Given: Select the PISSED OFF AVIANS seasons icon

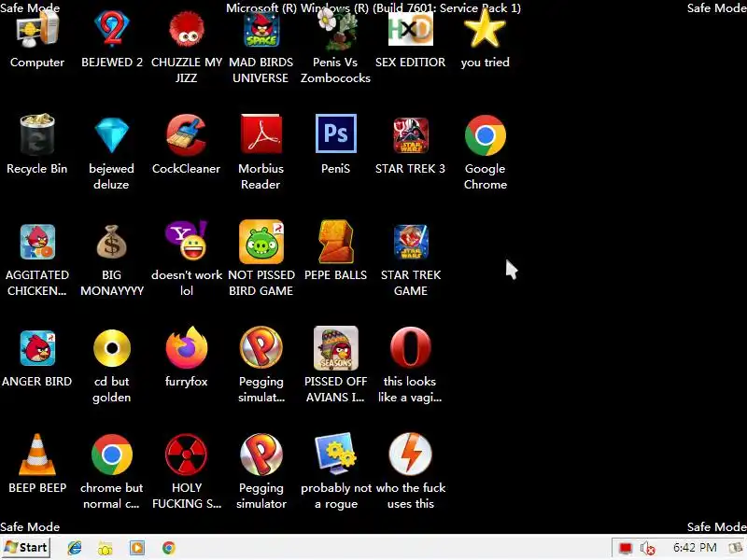Looking at the screenshot, I should (x=336, y=348).
